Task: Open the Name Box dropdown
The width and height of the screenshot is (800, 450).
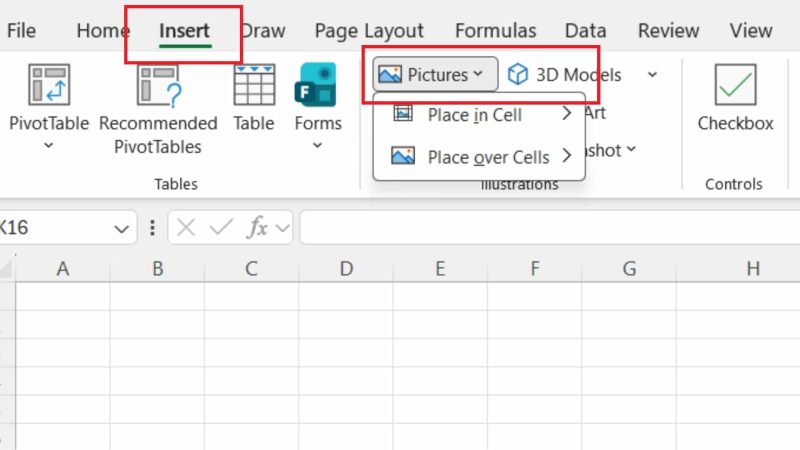Action: pyautogui.click(x=121, y=229)
